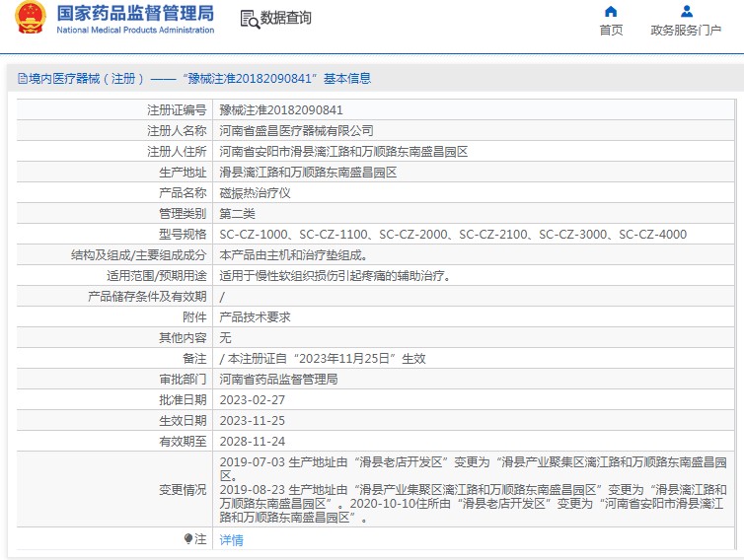Click the 境内医疗器械（注册）基本信息 header
The height and width of the screenshot is (560, 744).
194,79
